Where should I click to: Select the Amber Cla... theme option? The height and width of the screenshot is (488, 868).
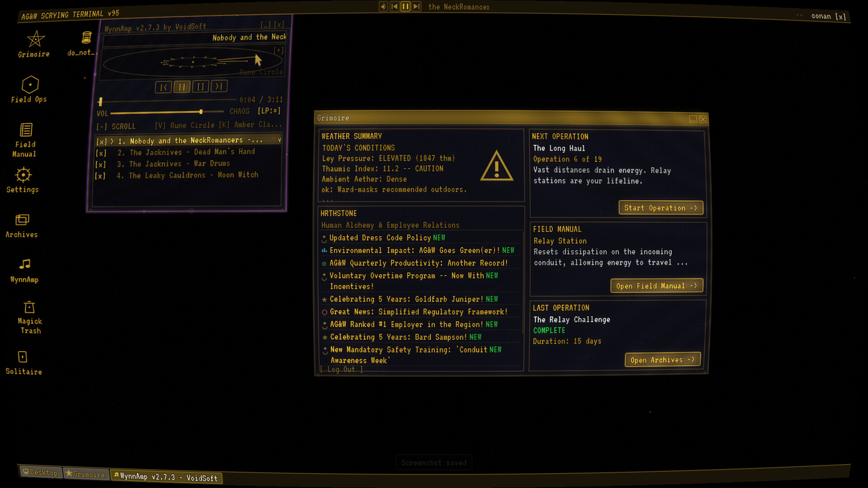point(250,124)
